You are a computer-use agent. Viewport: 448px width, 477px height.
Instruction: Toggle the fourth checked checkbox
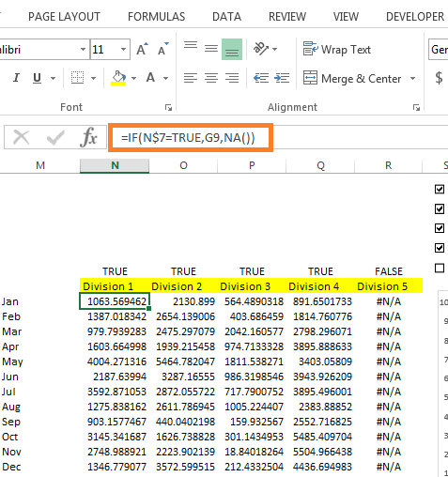pos(440,248)
